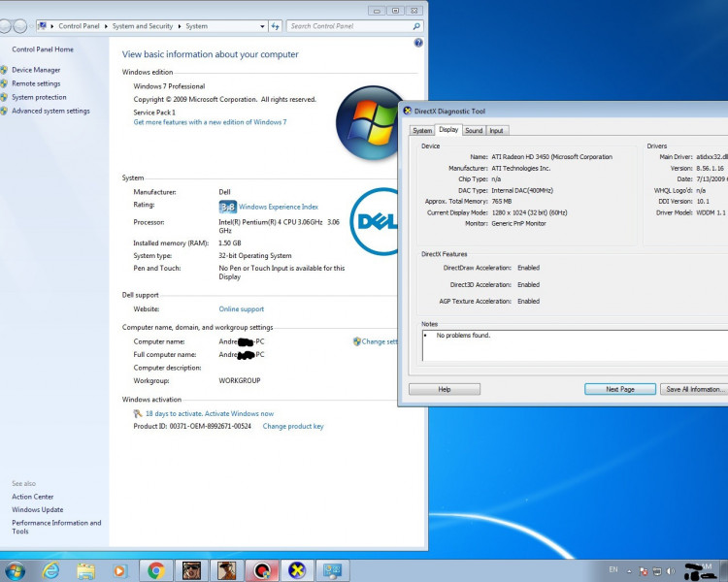Click the DirectX Diagnostic taskbar icon
Image resolution: width=728 pixels, height=582 pixels.
297,570
